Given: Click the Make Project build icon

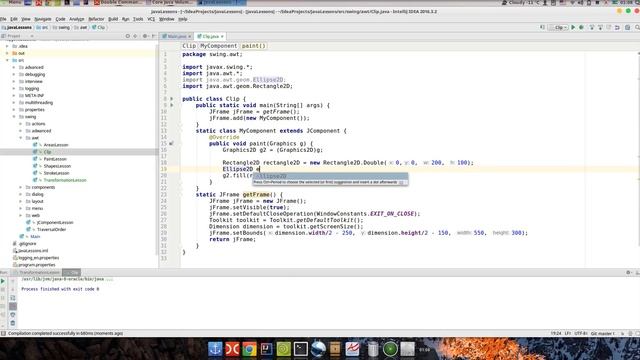Looking at the screenshot, I should [542, 27].
